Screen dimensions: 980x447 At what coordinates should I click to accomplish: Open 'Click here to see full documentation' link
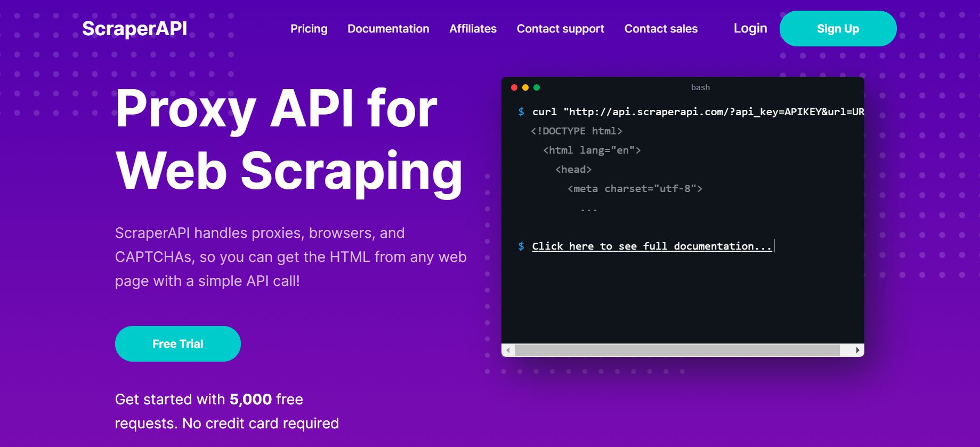click(651, 246)
